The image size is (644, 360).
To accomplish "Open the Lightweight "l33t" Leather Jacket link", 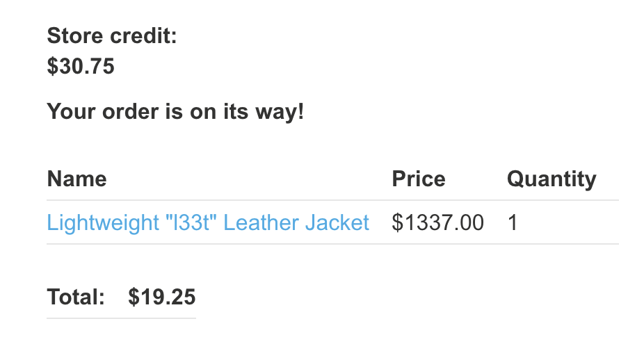I will click(x=207, y=222).
